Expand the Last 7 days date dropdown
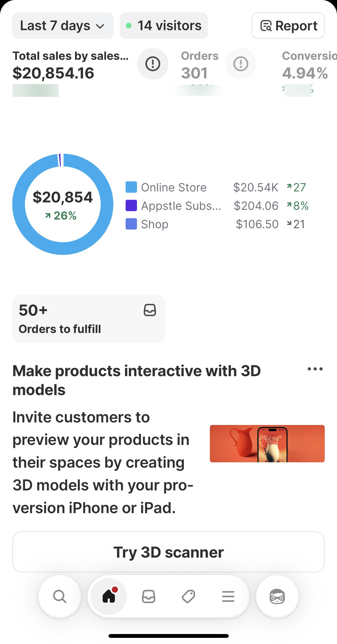 [63, 26]
